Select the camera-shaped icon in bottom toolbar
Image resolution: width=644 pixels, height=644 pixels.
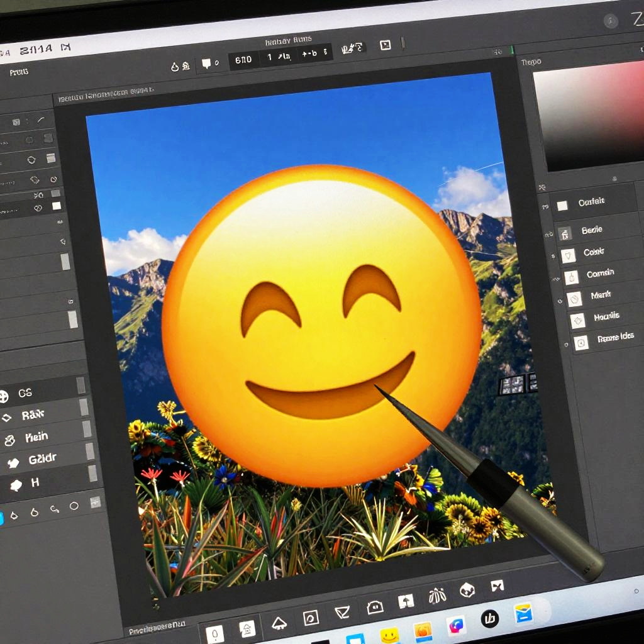[x=375, y=607]
